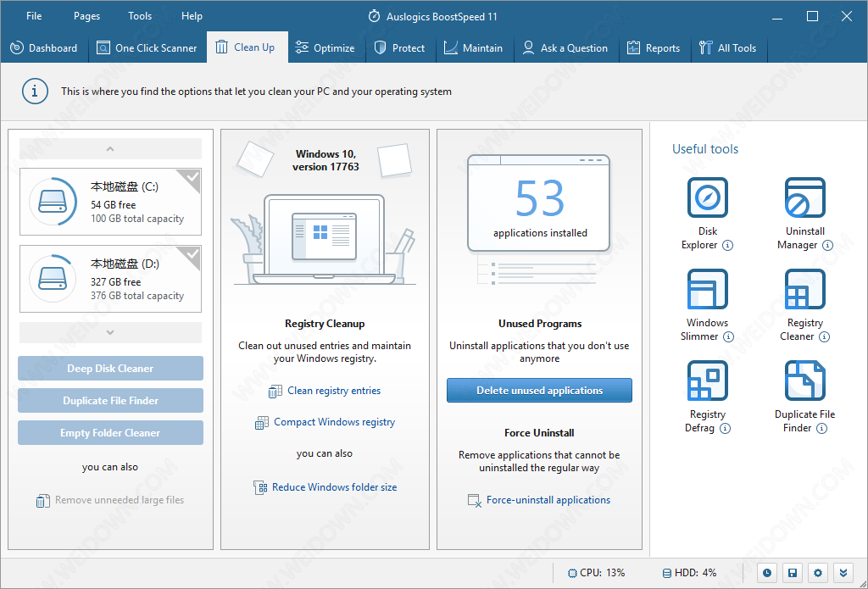Click the C: drive disk icon

click(x=53, y=202)
